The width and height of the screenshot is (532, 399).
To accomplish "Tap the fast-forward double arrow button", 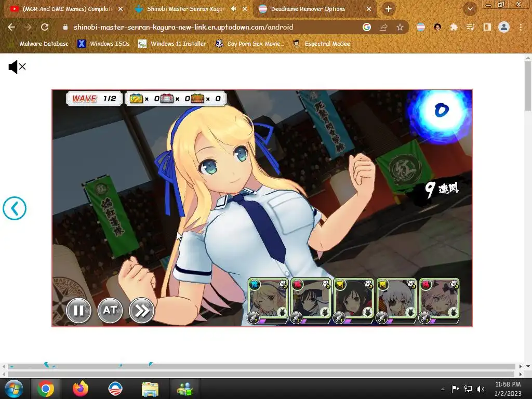I will pos(141,310).
